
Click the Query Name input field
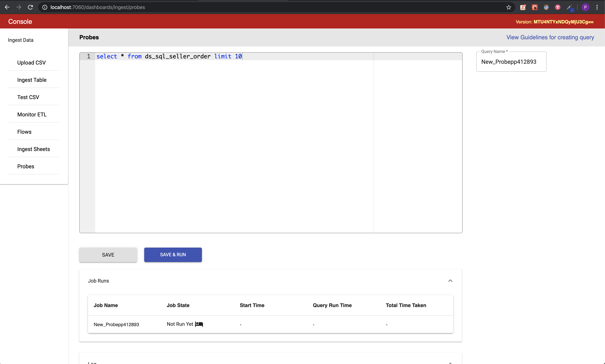click(x=511, y=62)
